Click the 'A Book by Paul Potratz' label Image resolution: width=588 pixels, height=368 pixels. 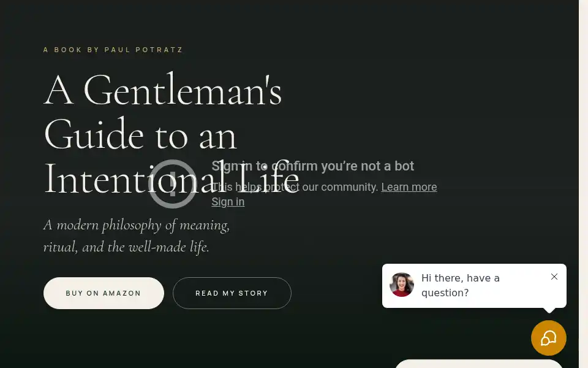point(113,50)
